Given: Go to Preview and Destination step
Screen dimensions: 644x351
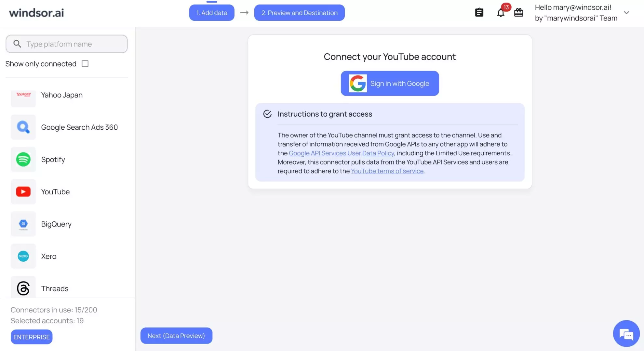Looking at the screenshot, I should 299,13.
